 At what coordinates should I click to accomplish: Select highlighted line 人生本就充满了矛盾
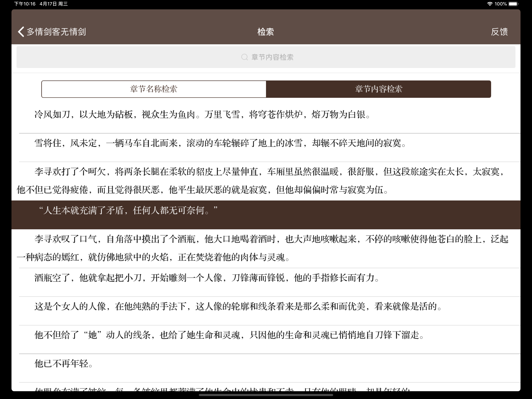point(266,215)
